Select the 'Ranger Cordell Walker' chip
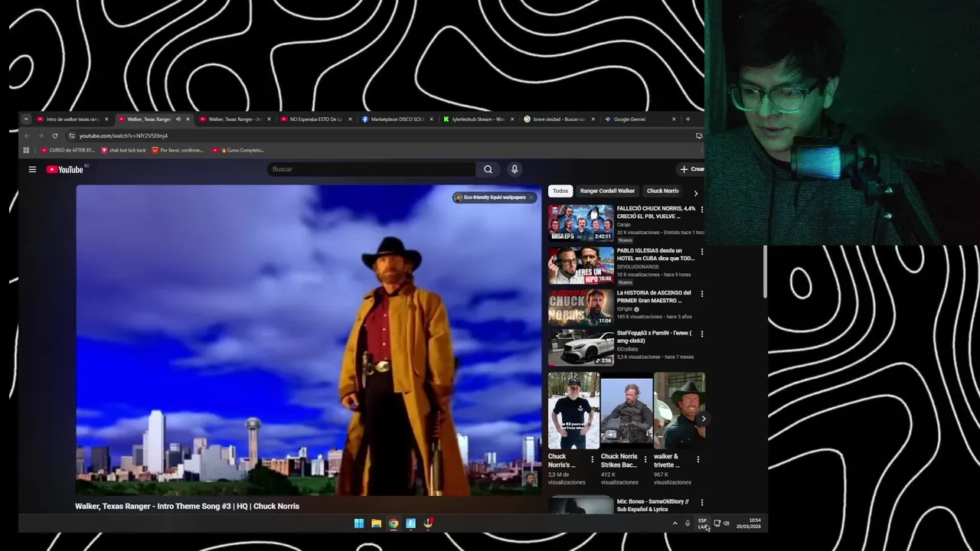The height and width of the screenshot is (551, 980). [x=607, y=191]
